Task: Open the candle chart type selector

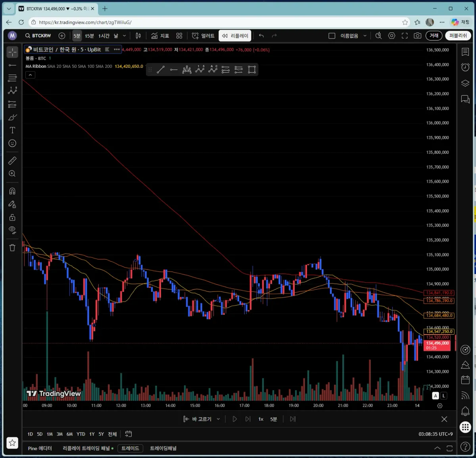Action: coord(138,36)
